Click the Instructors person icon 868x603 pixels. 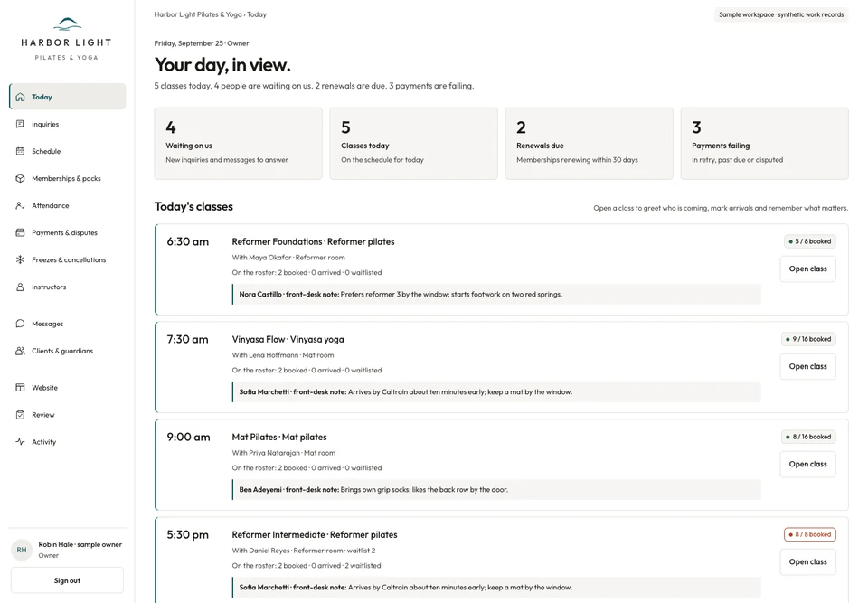click(21, 287)
